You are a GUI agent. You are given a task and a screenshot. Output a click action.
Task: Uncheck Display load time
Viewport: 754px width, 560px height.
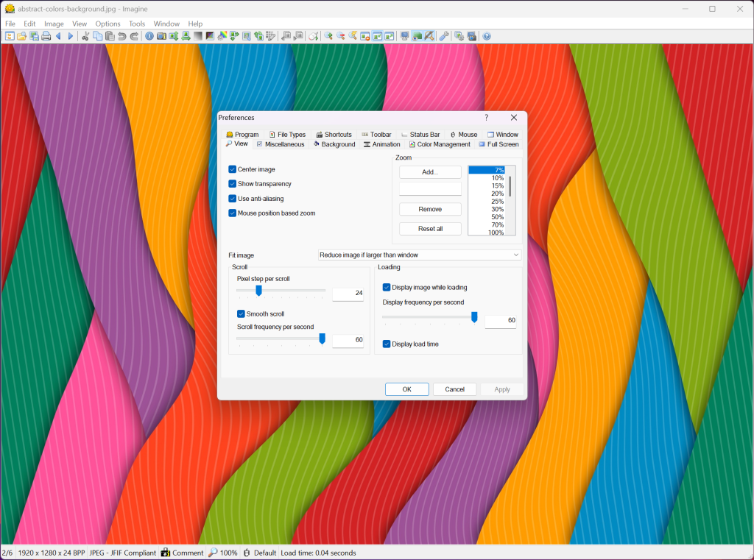pyautogui.click(x=386, y=344)
